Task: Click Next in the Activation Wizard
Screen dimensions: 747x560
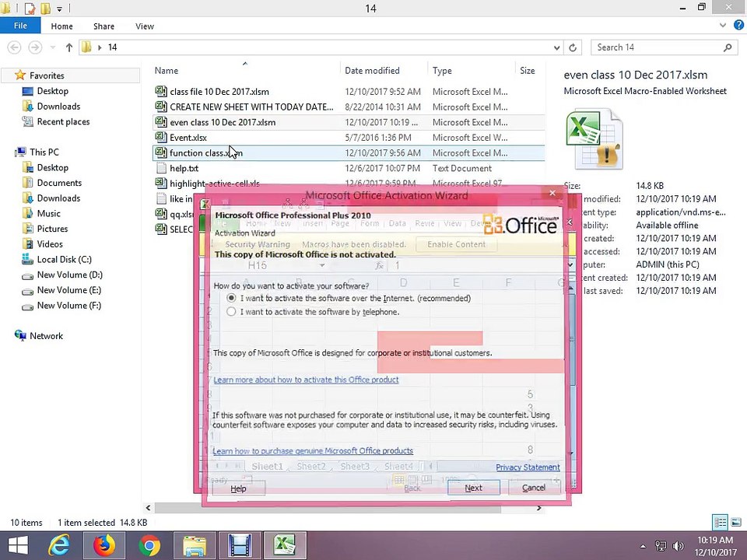Action: [474, 488]
